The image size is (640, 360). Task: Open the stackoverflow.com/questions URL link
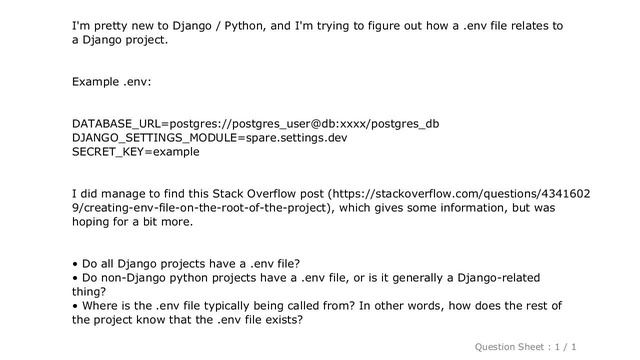pos(461,193)
